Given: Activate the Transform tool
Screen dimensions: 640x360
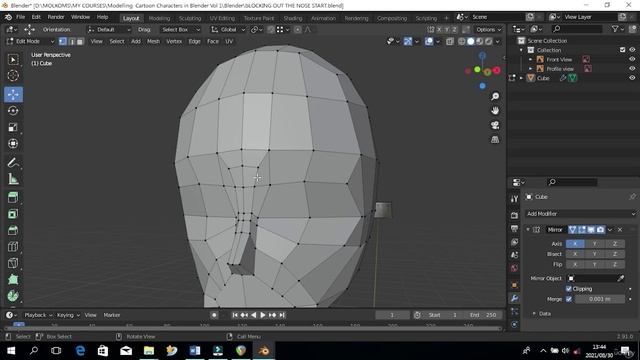Looking at the screenshot, I should (13, 143).
